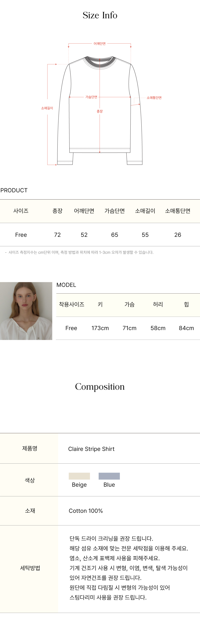The width and height of the screenshot is (200, 644).
Task: Click the red 총장 label on shirt
Action: [100, 111]
